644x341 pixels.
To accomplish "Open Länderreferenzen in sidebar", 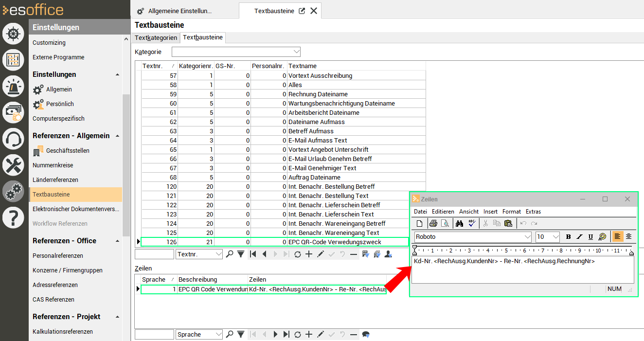I will point(55,180).
